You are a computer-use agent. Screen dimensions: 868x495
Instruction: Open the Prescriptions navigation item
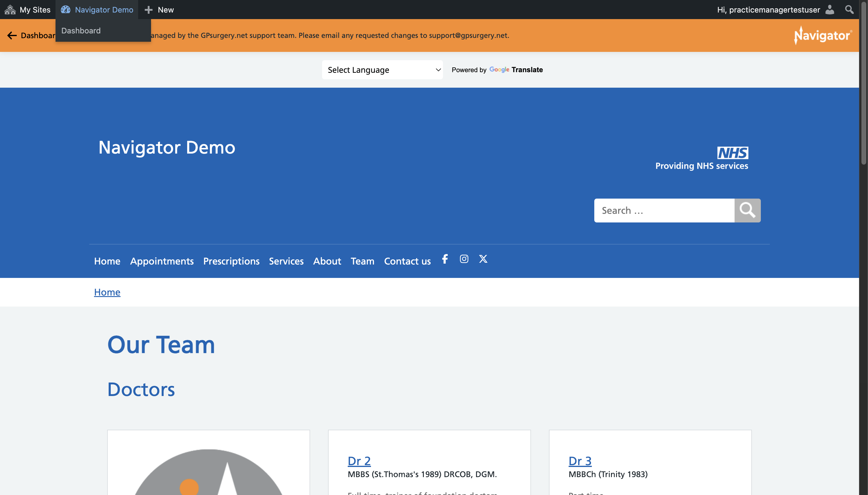(x=231, y=261)
